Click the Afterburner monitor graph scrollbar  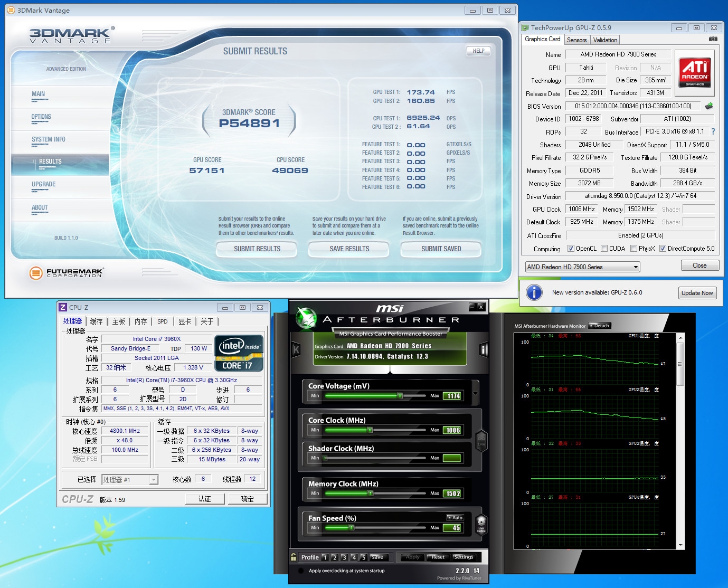coord(680,364)
